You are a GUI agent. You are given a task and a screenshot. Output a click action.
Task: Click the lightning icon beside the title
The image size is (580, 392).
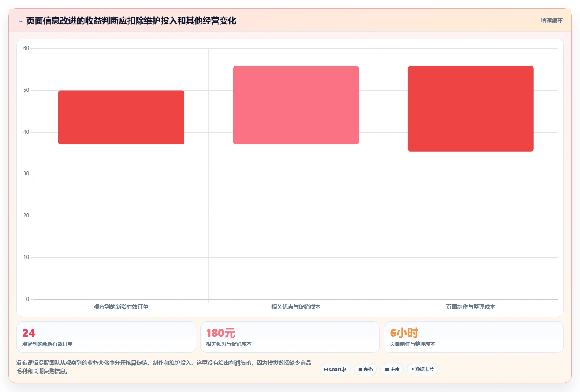pos(20,21)
